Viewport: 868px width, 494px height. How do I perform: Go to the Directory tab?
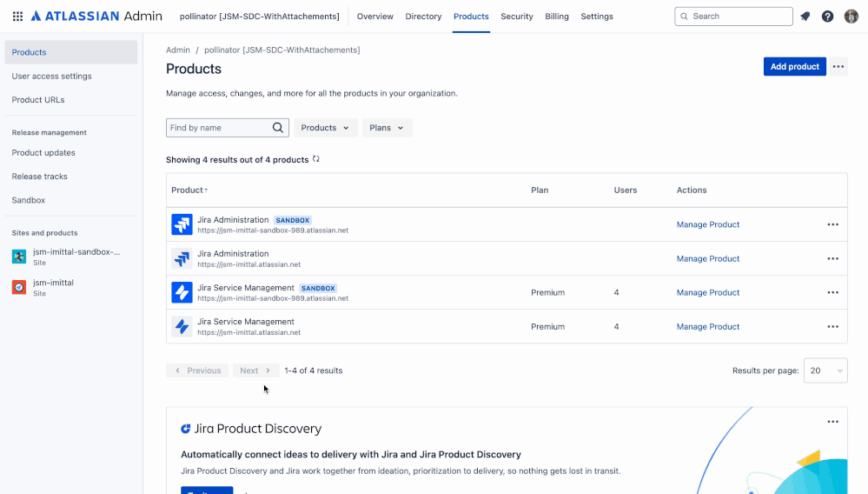pos(423,17)
